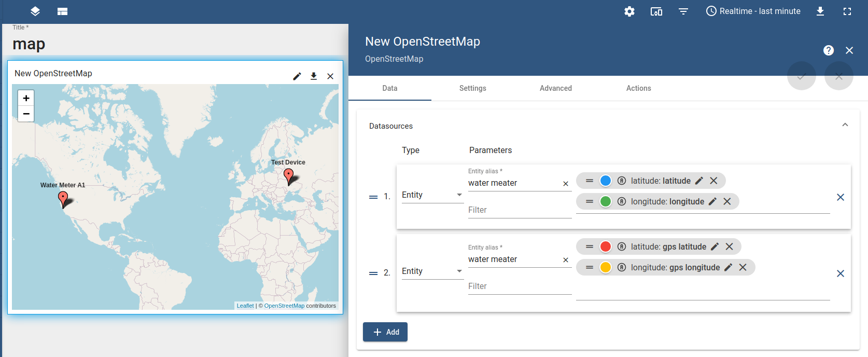
Task: Open Realtime - last minute time window
Action: 753,11
